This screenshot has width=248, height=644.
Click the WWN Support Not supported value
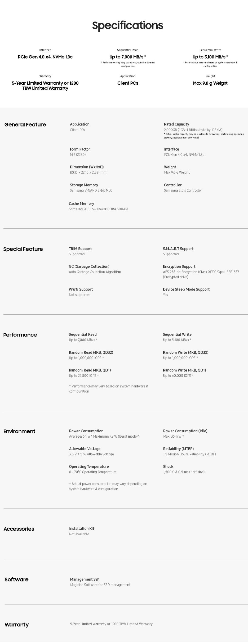point(79,295)
